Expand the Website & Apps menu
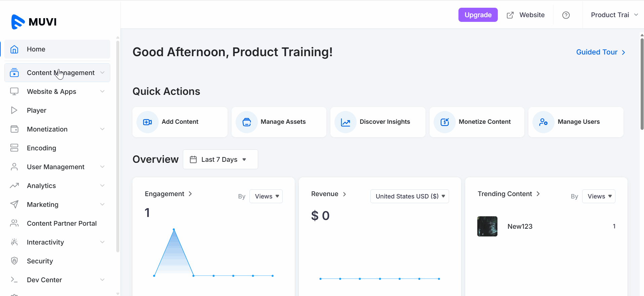Screen dimensions: 644x296 coord(57,91)
